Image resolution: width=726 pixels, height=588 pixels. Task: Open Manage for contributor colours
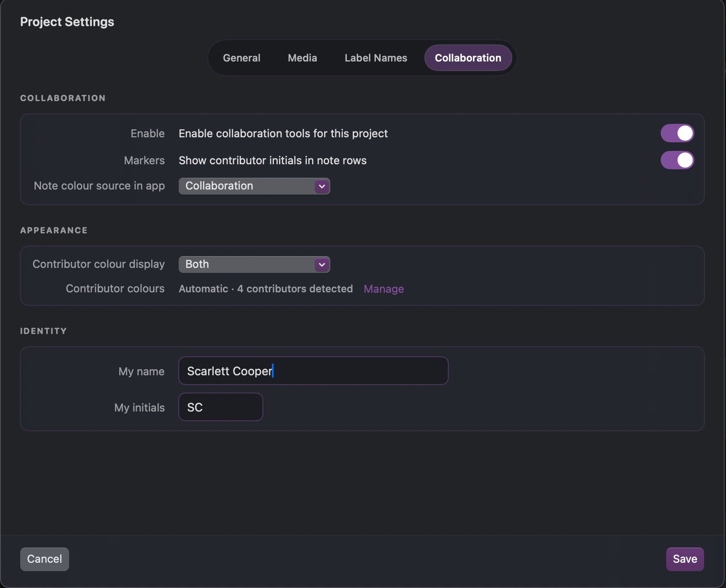point(383,289)
